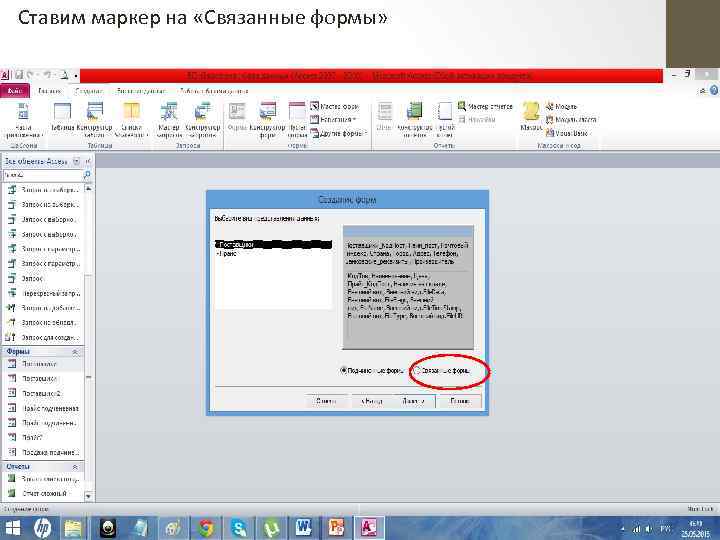Collapse the navigation pane with chevron
The width and height of the screenshot is (720, 540).
pyautogui.click(x=88, y=161)
